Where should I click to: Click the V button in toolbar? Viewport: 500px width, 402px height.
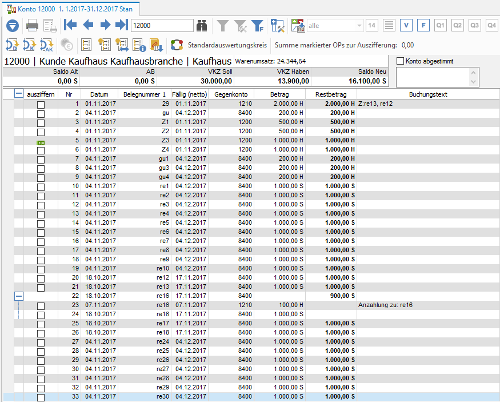pos(406,25)
